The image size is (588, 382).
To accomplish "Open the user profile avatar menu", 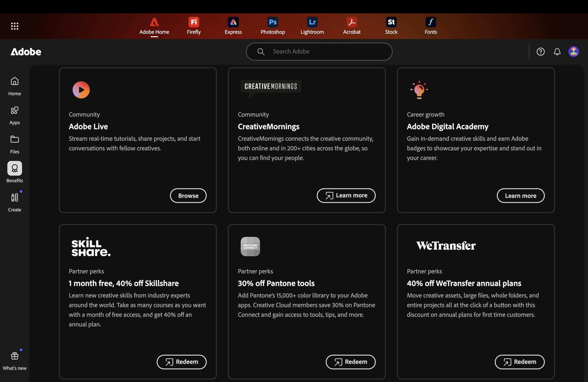I will 574,52.
